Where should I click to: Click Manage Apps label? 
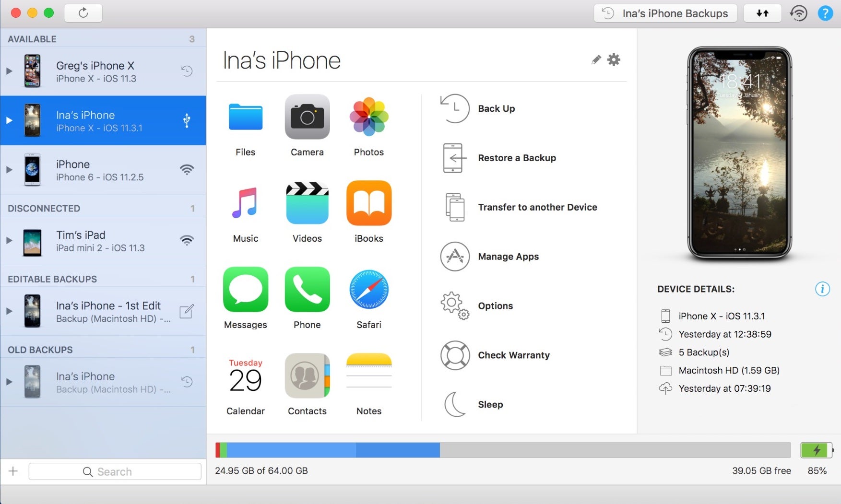click(x=509, y=257)
